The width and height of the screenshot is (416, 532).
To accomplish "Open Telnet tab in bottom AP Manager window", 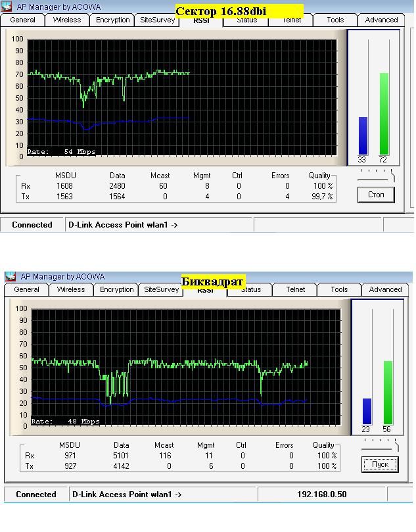I will coord(295,290).
